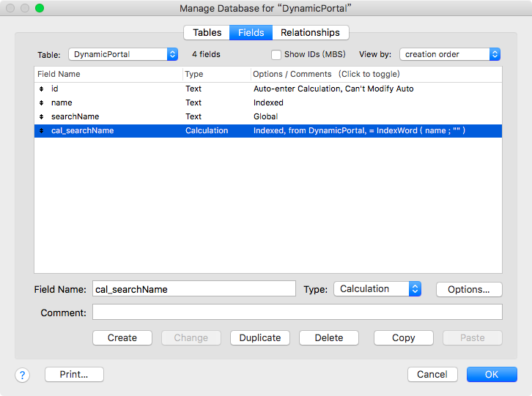Click the Calculation type cell of cal_searchName
The height and width of the screenshot is (396, 532).
pyautogui.click(x=207, y=130)
